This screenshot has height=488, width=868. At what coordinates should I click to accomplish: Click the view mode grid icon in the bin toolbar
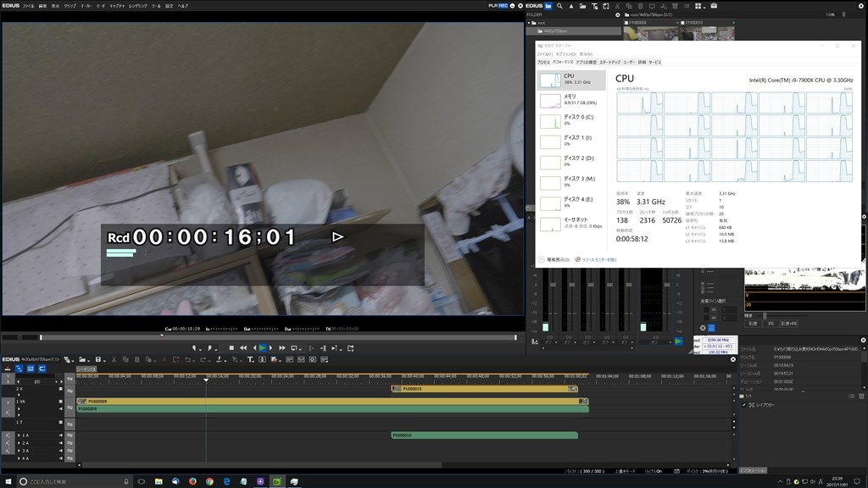pos(698,6)
